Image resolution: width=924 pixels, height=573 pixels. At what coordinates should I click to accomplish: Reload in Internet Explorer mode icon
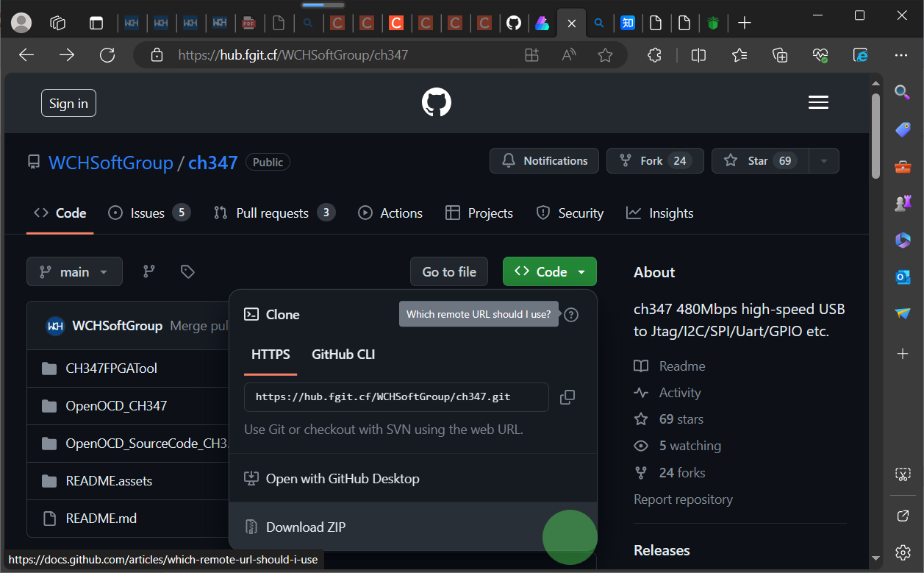click(861, 55)
